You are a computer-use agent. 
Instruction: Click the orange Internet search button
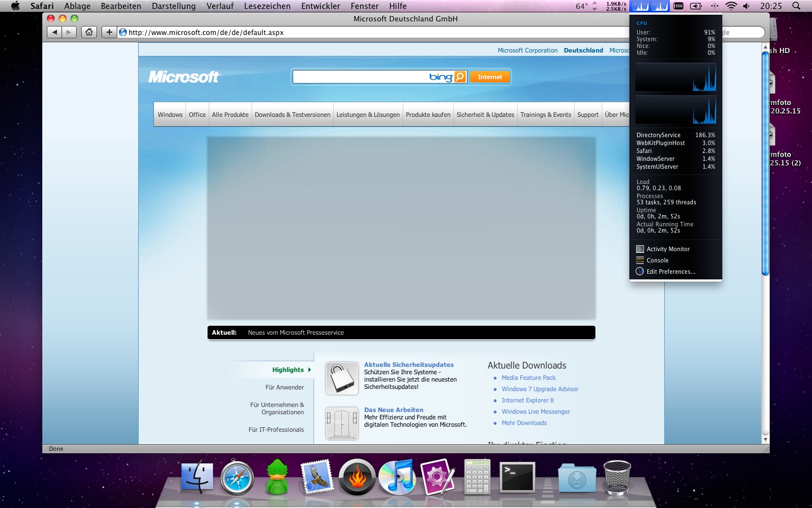(x=490, y=77)
